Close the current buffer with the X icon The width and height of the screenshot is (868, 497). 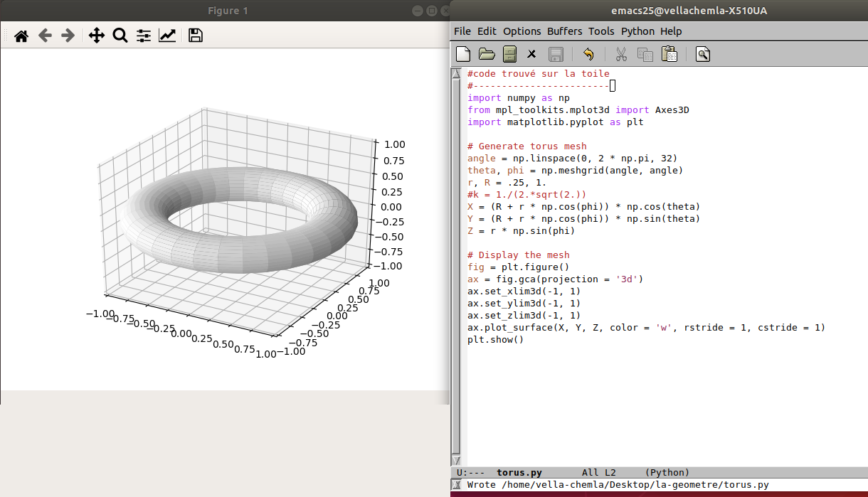(531, 54)
